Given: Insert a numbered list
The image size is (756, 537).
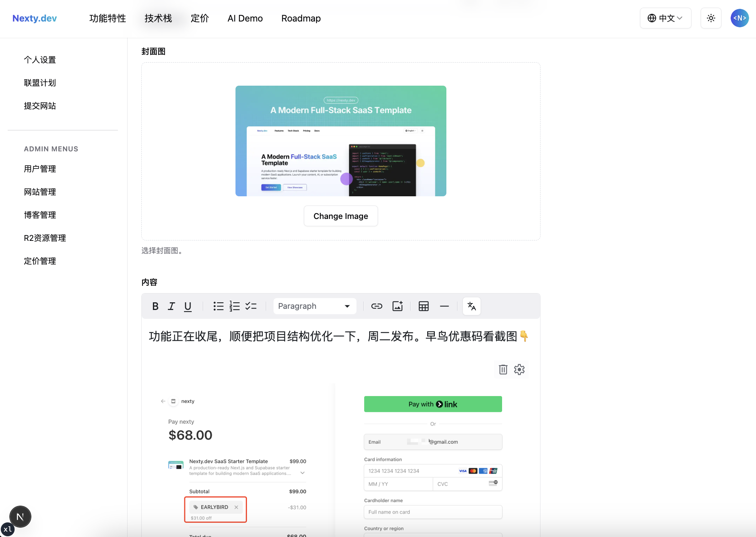Looking at the screenshot, I should coord(234,306).
